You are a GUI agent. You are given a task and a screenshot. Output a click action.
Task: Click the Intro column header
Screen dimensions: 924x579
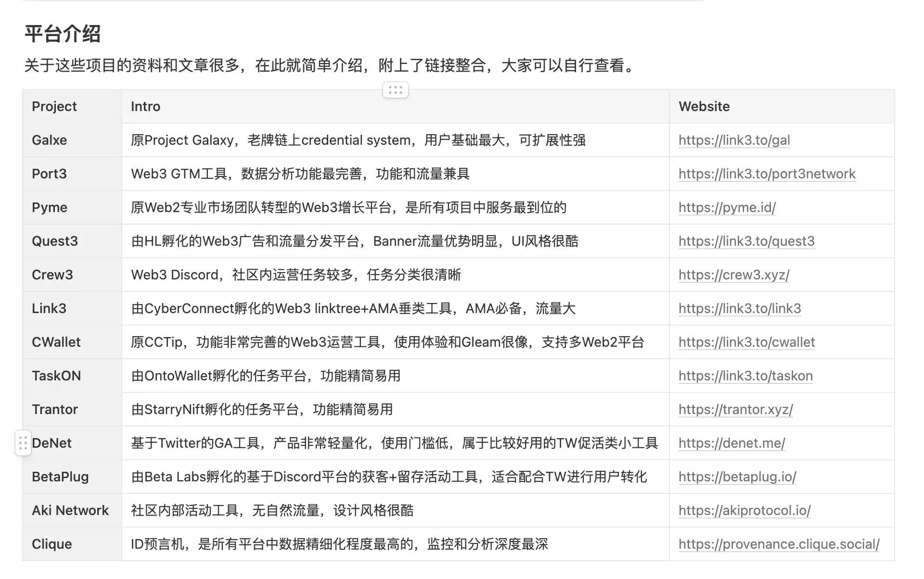(145, 106)
